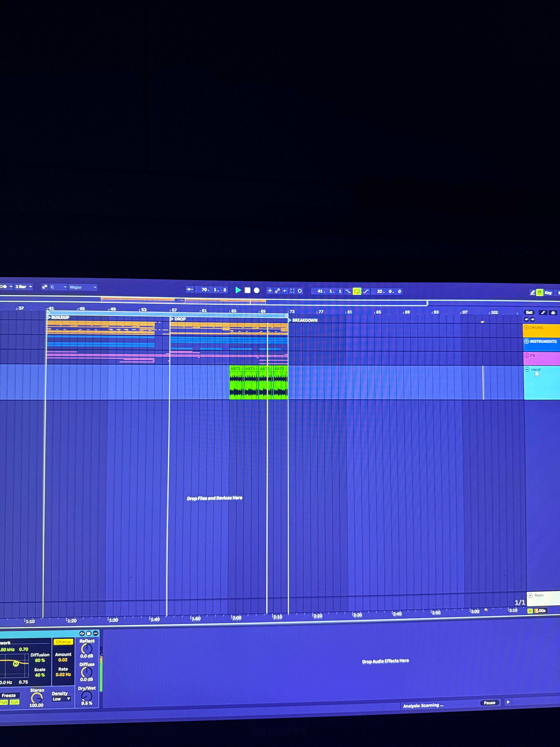The image size is (560, 747).
Task: Pause the analysis scanning
Action: 489,703
